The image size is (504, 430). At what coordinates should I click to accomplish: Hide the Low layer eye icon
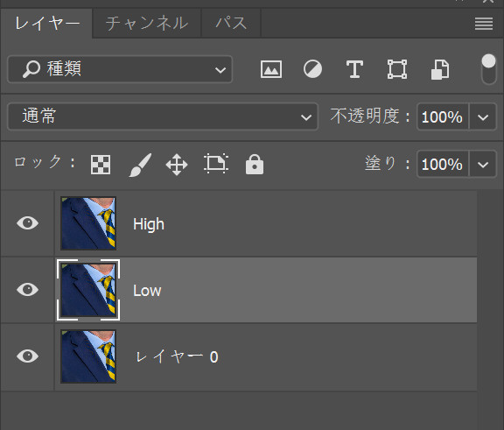pos(28,290)
